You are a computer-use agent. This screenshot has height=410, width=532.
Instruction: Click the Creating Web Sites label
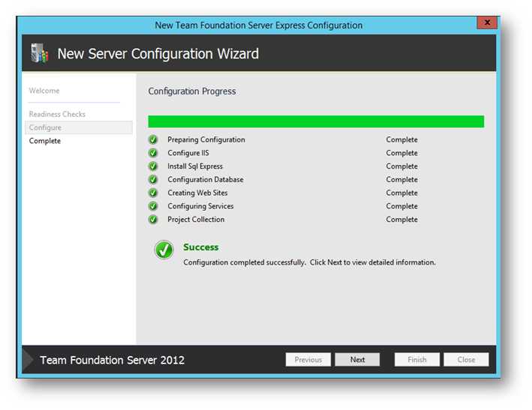pyautogui.click(x=197, y=193)
